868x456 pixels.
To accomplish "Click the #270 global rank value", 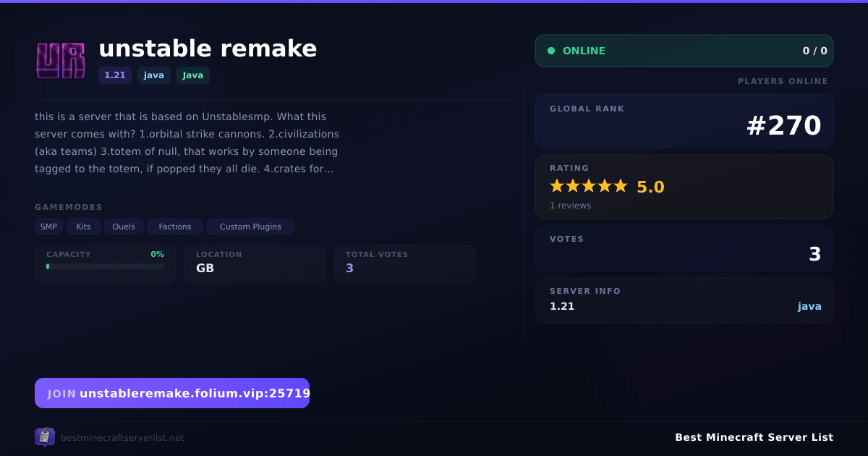I will coord(784,126).
